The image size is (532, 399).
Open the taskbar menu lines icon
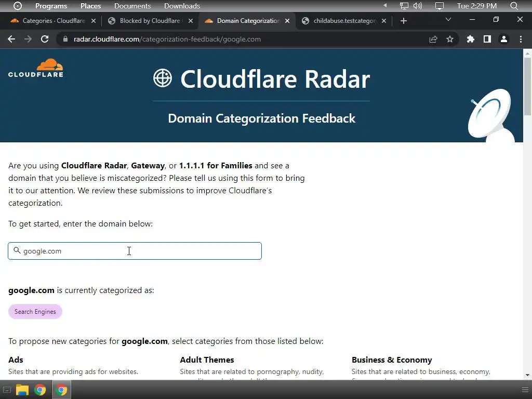[525, 390]
